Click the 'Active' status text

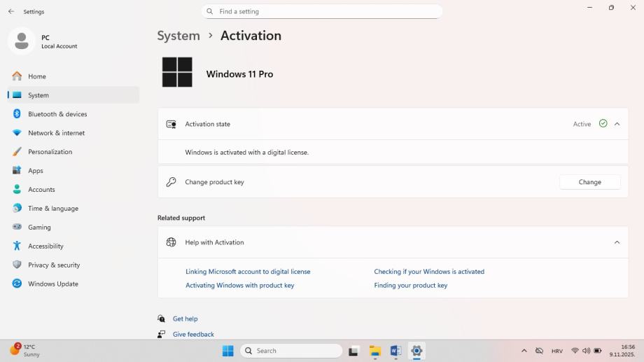(x=582, y=124)
